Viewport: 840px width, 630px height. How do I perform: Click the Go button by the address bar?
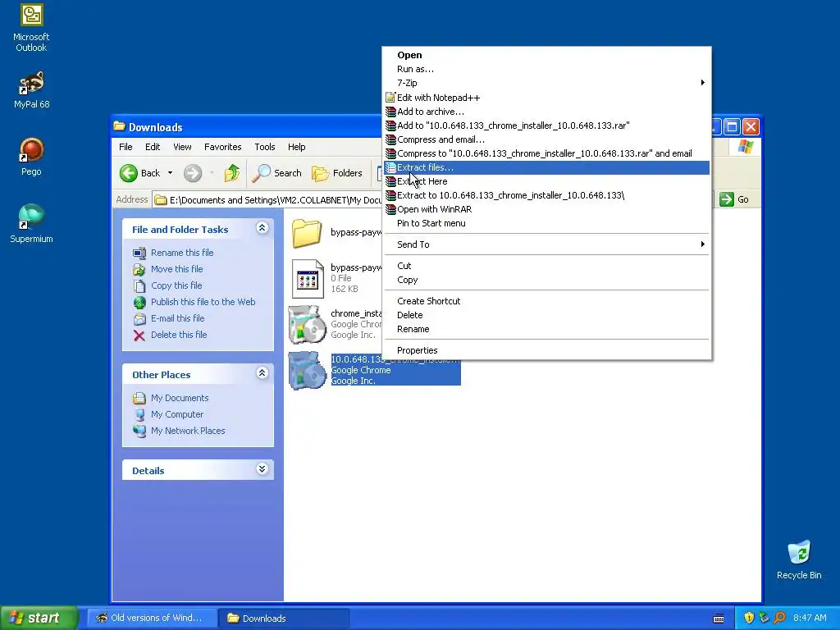734,199
